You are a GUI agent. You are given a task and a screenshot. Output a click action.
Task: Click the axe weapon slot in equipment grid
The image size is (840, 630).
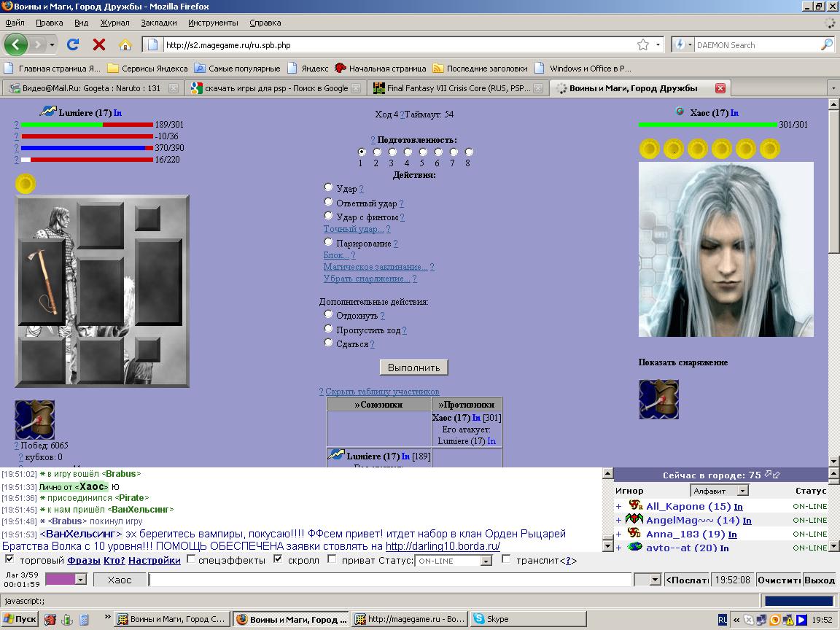click(x=43, y=281)
